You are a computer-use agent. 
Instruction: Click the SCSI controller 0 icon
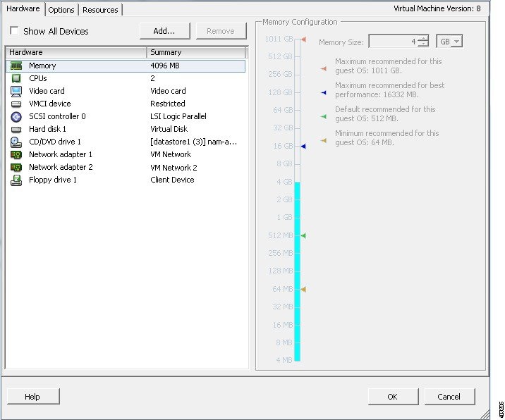16,116
